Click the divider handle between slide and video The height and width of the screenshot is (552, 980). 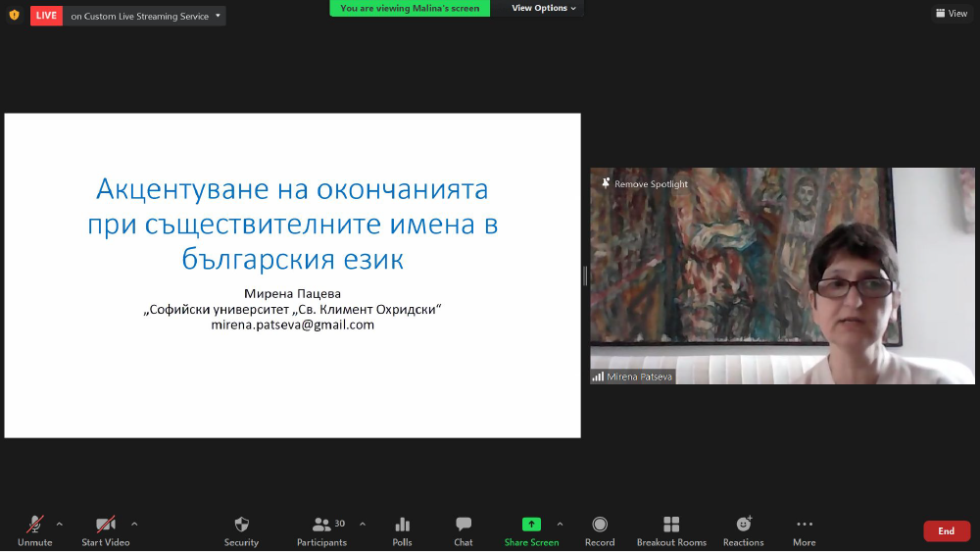point(585,276)
